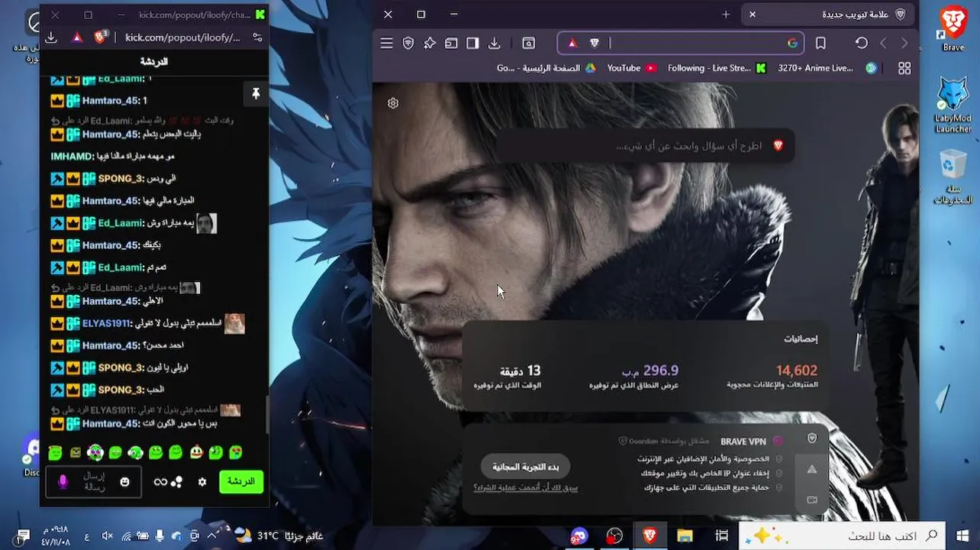Open Windows Start button
The width and height of the screenshot is (980, 550).
click(961, 536)
